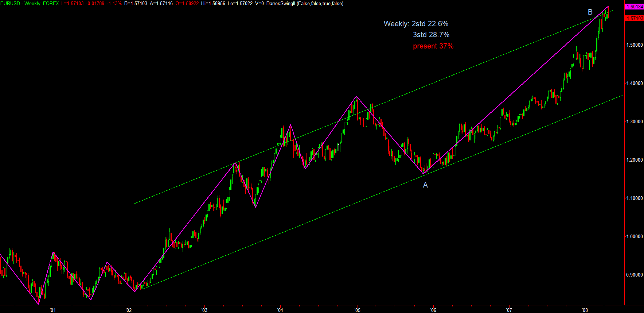The height and width of the screenshot is (313, 644).
Task: Click the '06 year marker on time axis
Action: click(433, 310)
